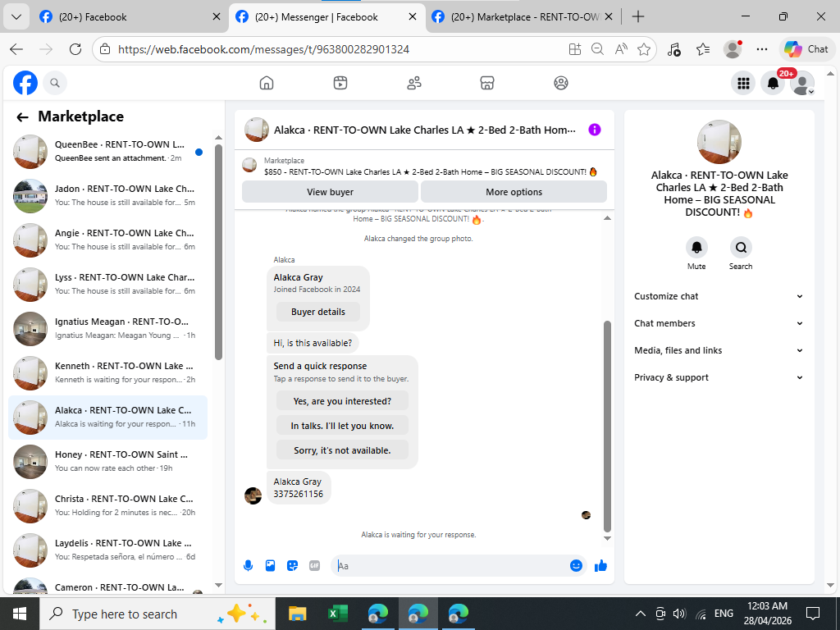Attach a photo with the image icon
840x630 pixels.
point(270,566)
